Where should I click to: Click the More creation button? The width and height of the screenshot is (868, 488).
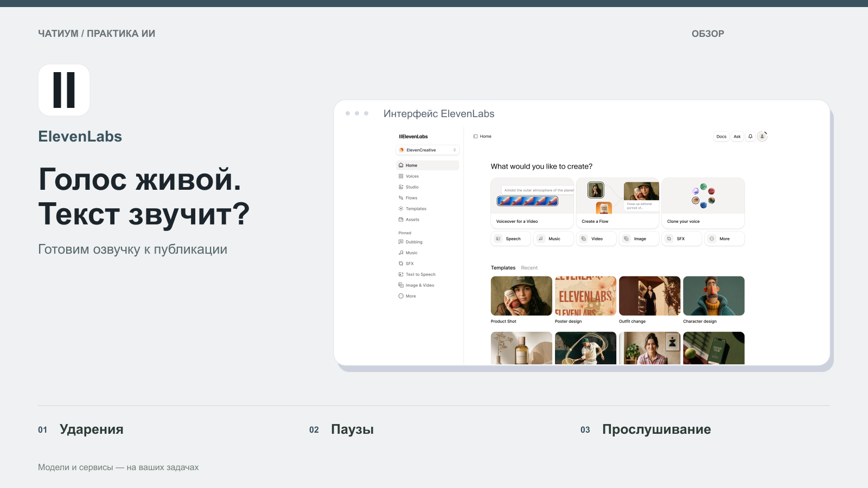coord(724,239)
